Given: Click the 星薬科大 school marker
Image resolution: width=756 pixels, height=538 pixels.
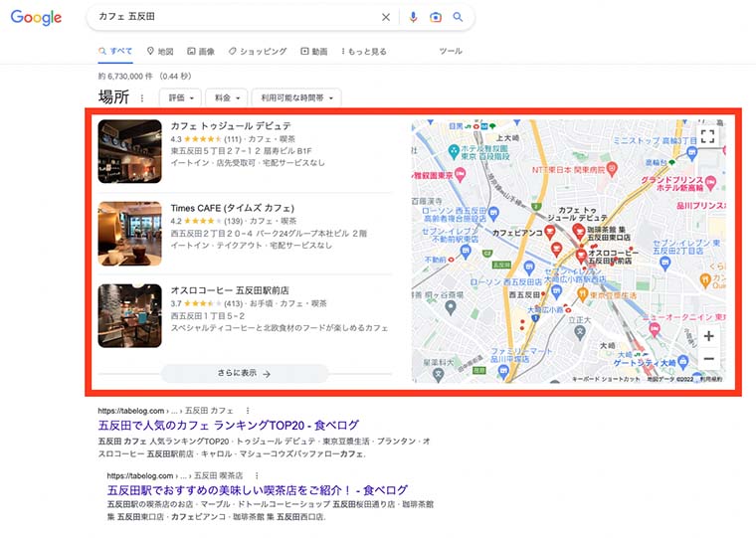Looking at the screenshot, I should coord(439,374).
